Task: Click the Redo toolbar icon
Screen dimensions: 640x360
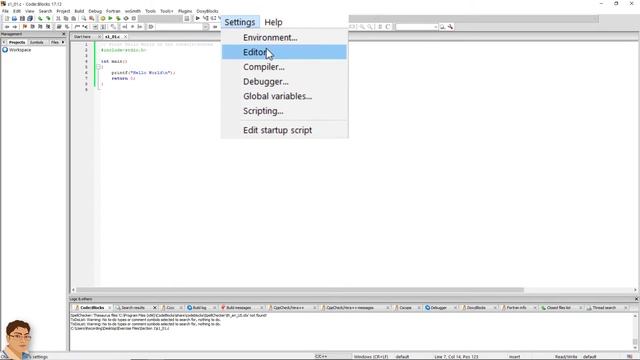Action: [48, 18]
